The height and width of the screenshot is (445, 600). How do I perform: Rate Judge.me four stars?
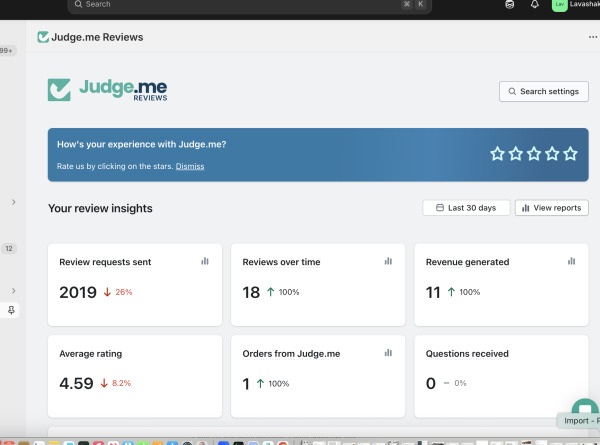tap(552, 154)
